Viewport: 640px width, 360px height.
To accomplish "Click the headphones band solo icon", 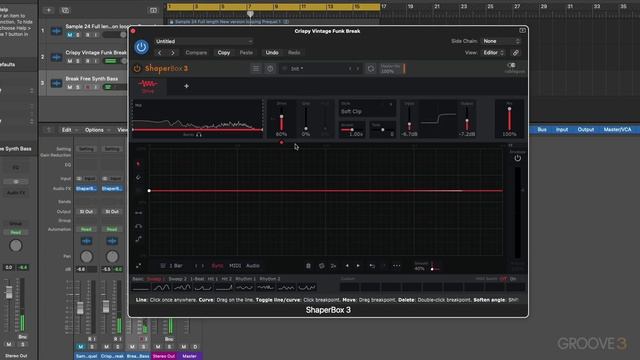I will click(x=199, y=135).
